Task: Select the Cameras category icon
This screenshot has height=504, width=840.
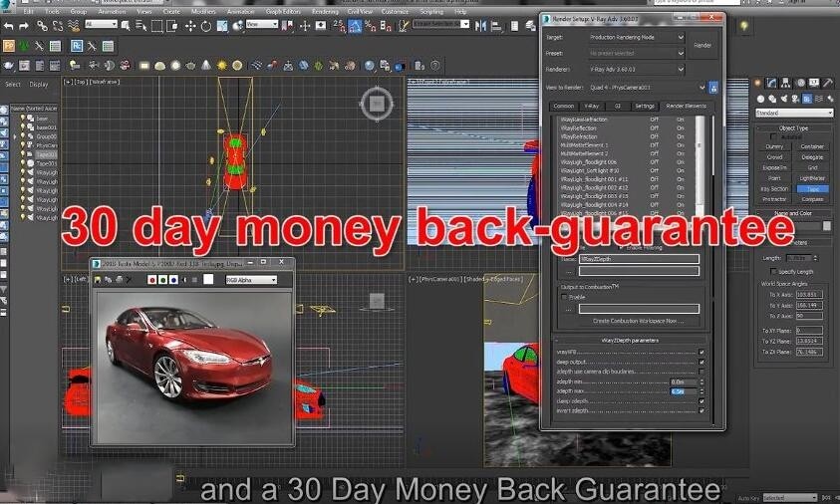Action: (x=795, y=99)
